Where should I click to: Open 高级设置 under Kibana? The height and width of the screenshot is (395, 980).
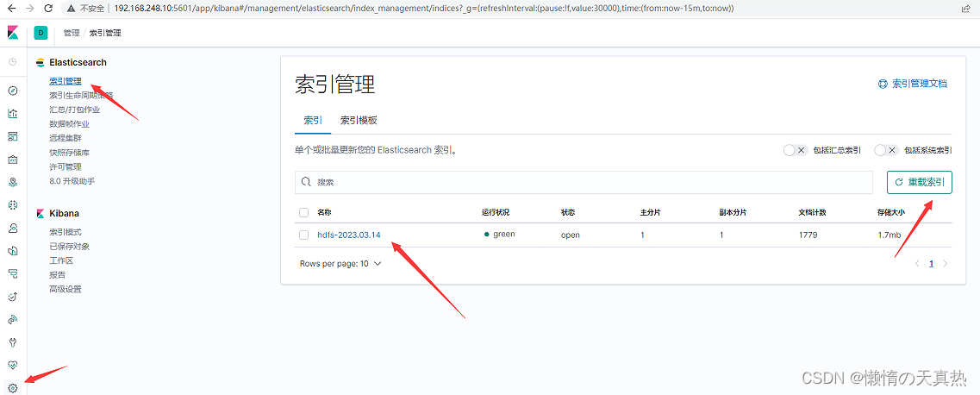(66, 290)
